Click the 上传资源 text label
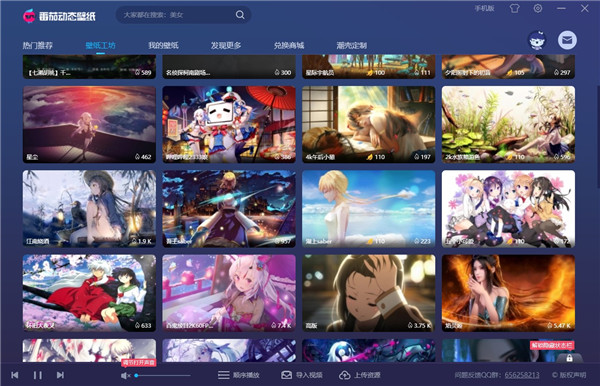This screenshot has height=386, width=600. 367,375
